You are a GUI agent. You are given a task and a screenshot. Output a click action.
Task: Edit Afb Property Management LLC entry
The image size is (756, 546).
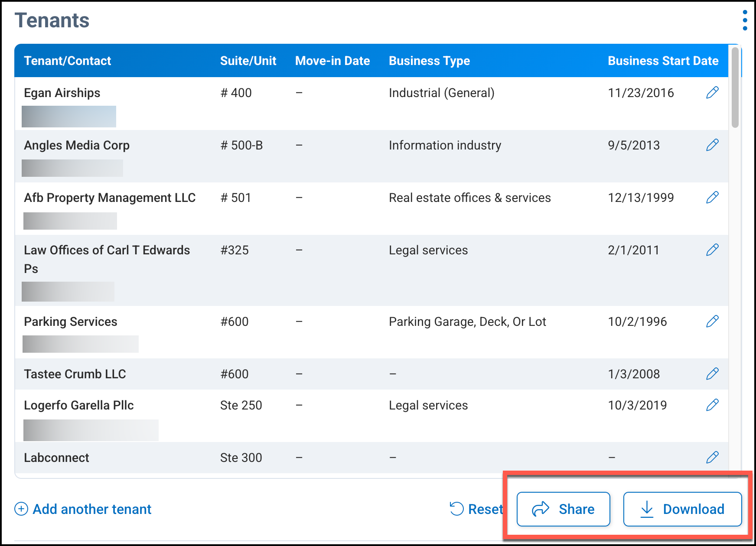pos(712,197)
